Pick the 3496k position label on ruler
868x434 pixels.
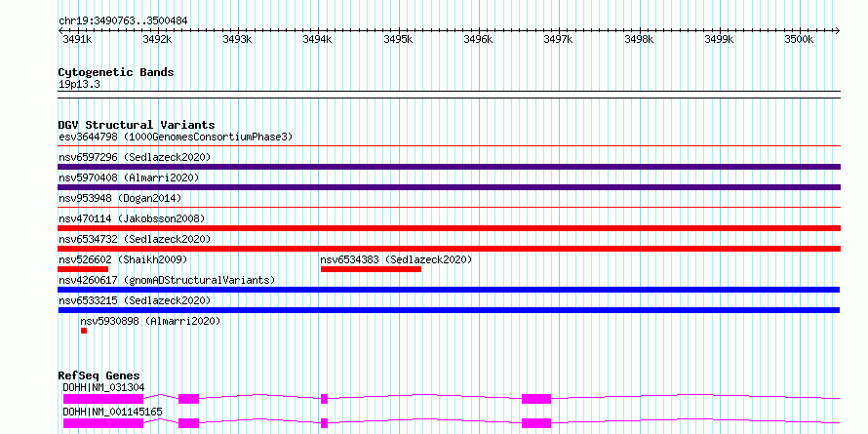coord(478,39)
